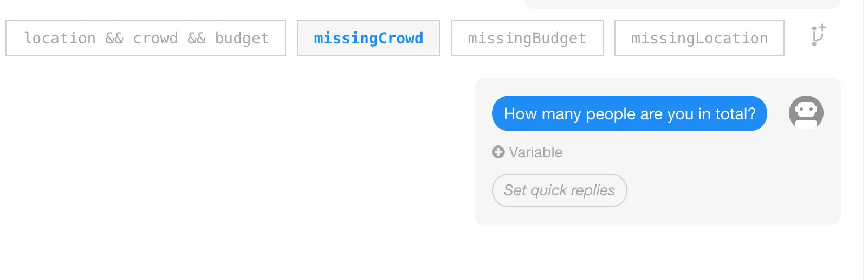Click the Variable text label

coord(535,152)
